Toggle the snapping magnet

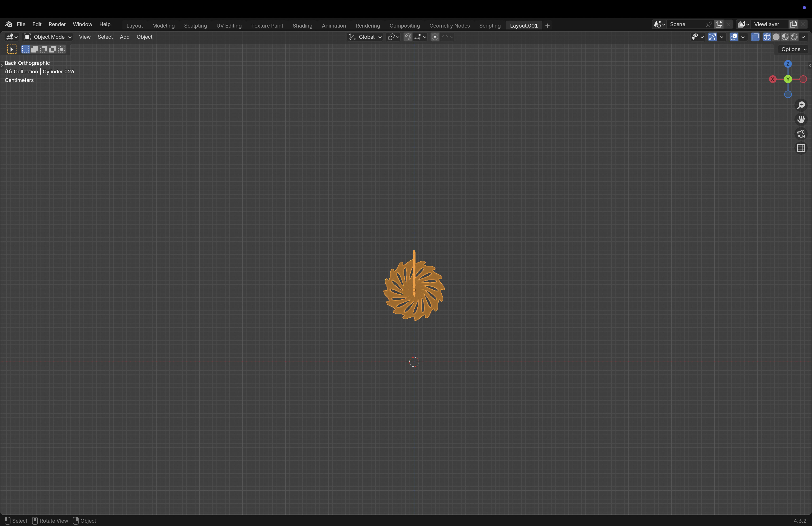408,37
